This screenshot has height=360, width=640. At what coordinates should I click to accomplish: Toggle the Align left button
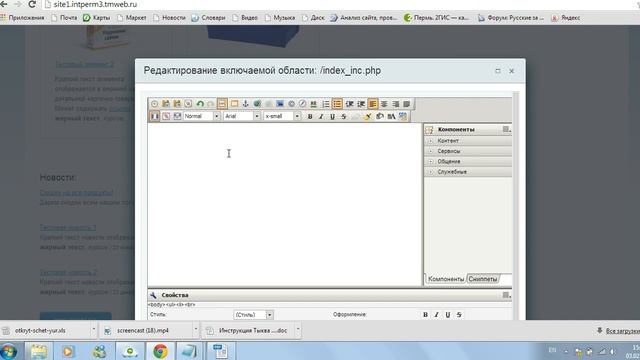(373, 104)
